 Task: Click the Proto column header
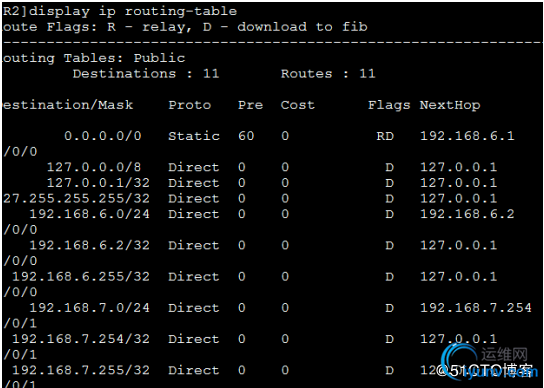(190, 105)
